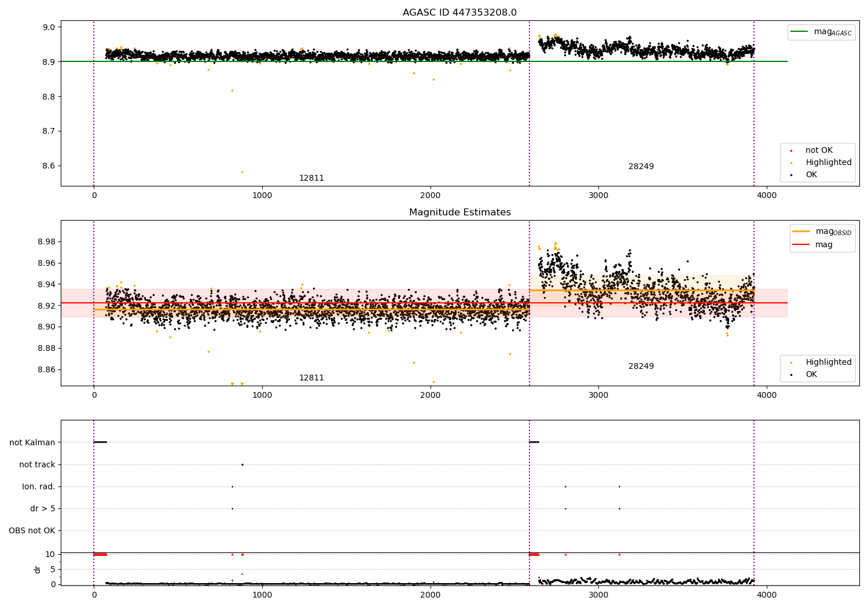Click the rotated "dr" axis label
The width and height of the screenshot is (868, 608).
click(x=38, y=569)
